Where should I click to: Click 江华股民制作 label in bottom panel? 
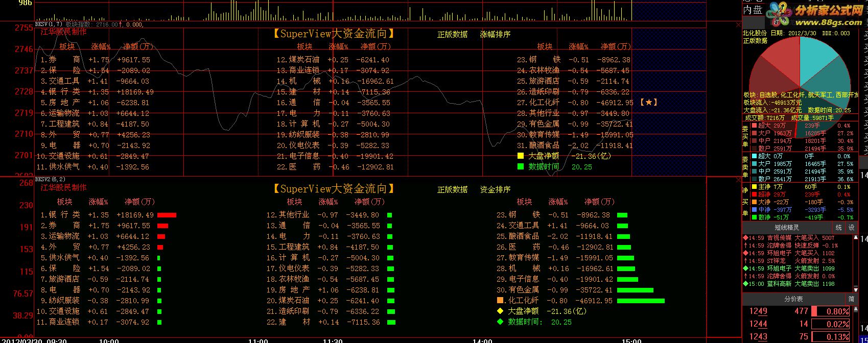tap(64, 187)
